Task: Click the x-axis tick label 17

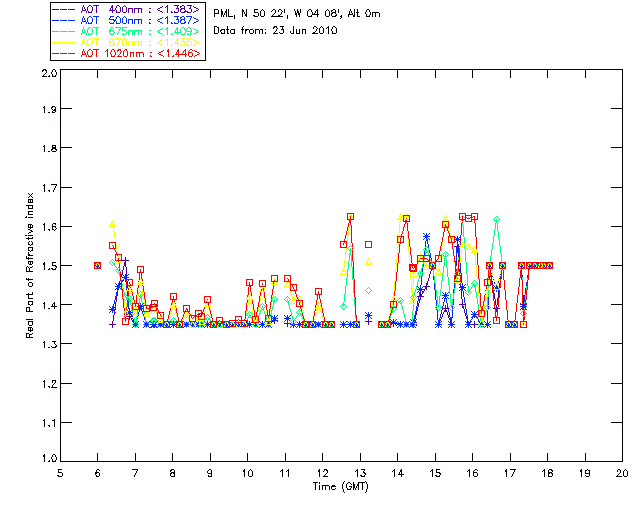Action: (x=510, y=473)
